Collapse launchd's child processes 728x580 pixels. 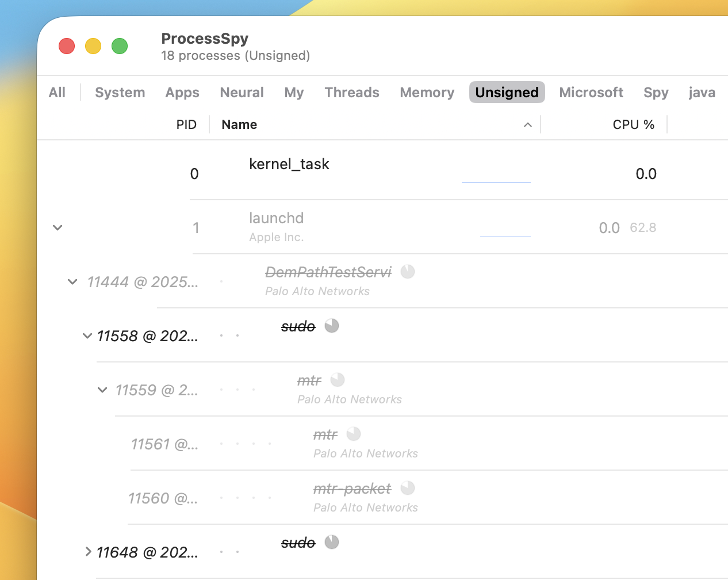click(58, 227)
